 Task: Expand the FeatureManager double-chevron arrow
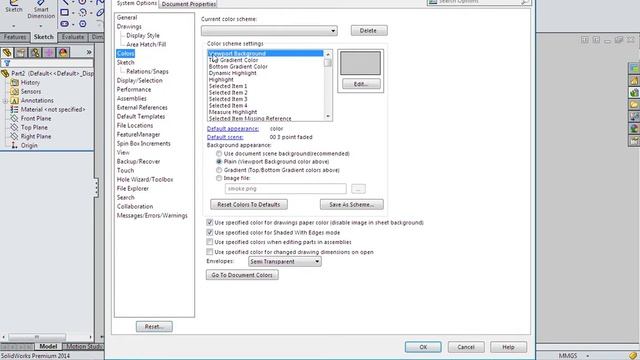[x=89, y=52]
